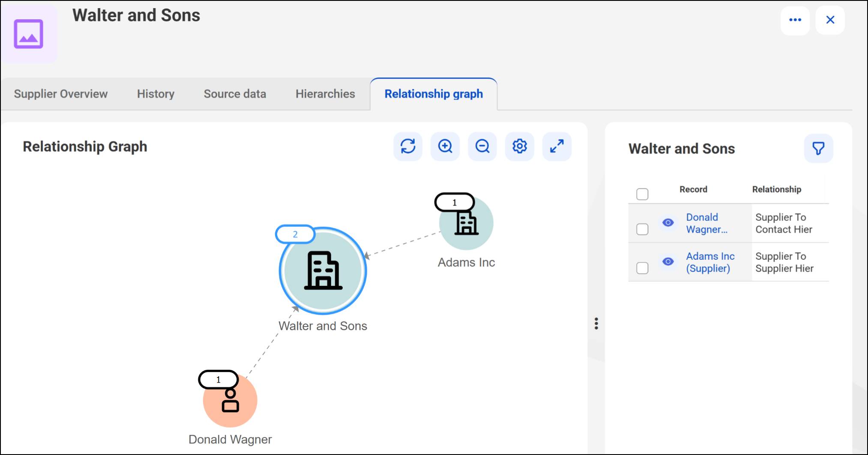Switch to the Supplier Overview tab
This screenshot has width=868, height=455.
61,94
